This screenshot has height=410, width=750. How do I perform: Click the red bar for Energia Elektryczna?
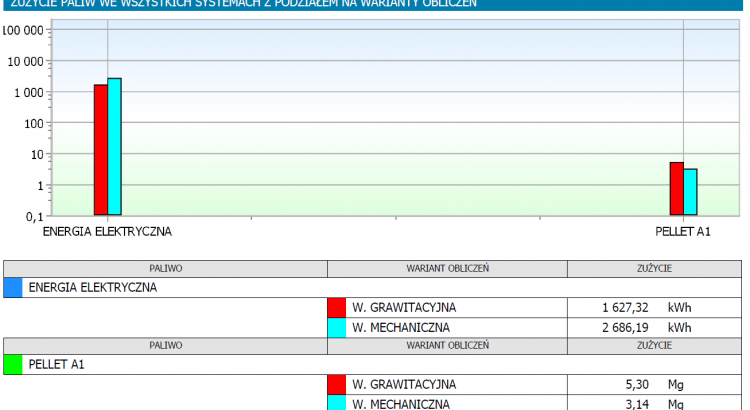tap(100, 150)
